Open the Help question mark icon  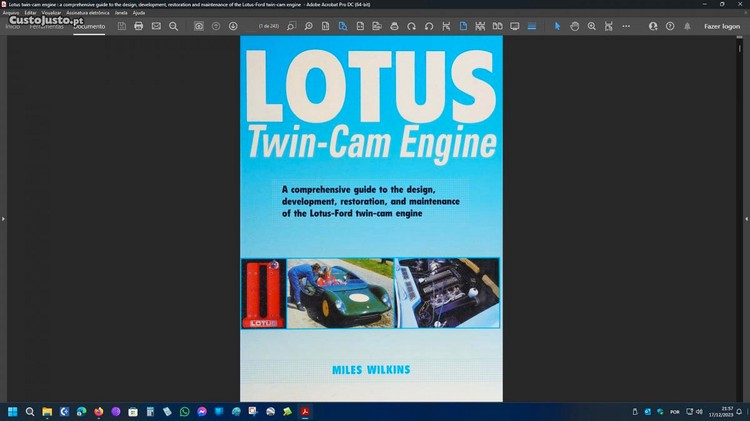pyautogui.click(x=670, y=26)
